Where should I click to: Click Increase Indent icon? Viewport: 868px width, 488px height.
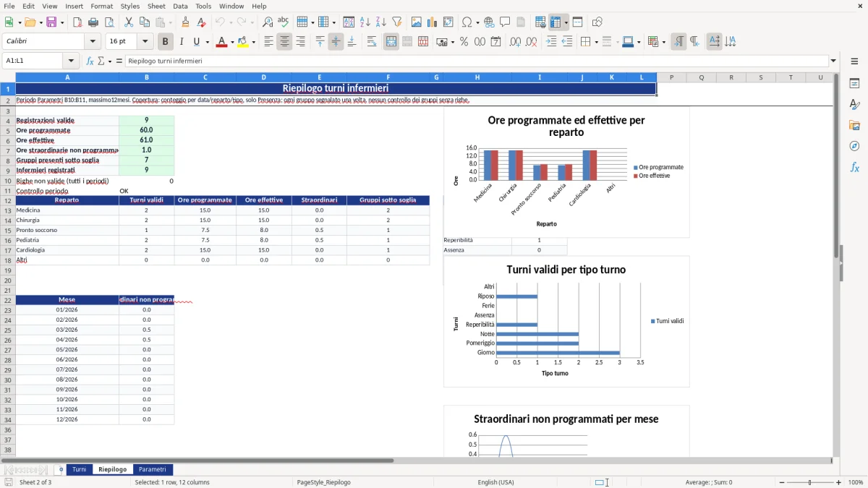coord(551,42)
